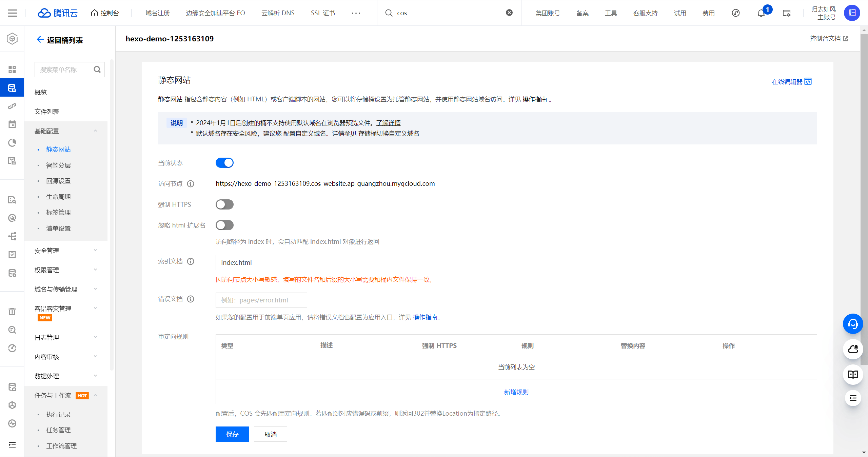Enable the 忽略 html 扩展名 switch
The width and height of the screenshot is (868, 457).
[x=224, y=225]
